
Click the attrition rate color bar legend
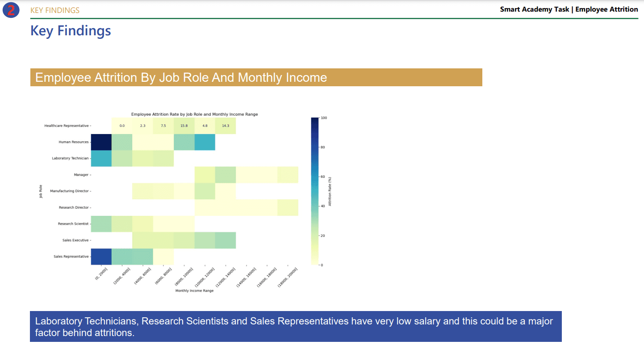[x=315, y=191]
